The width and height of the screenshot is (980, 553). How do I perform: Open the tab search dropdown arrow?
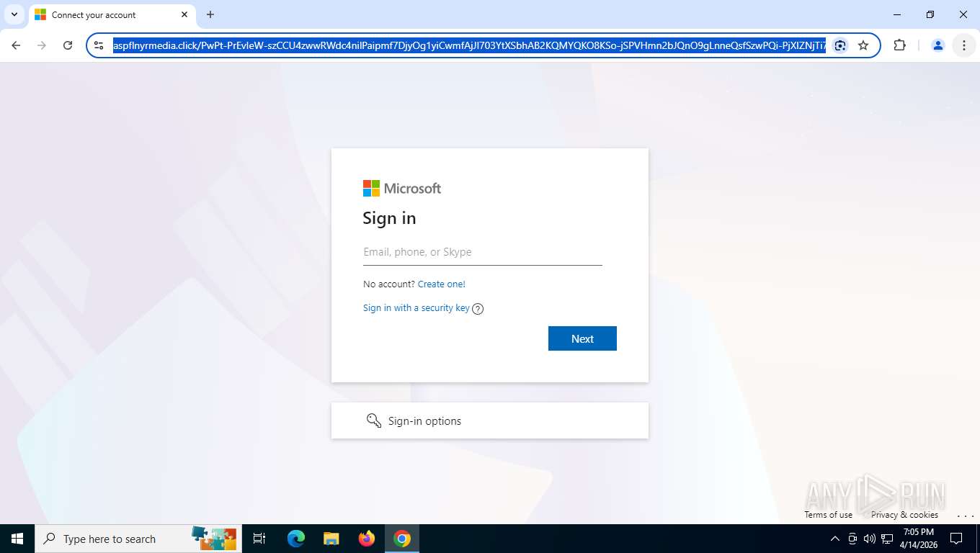[14, 14]
